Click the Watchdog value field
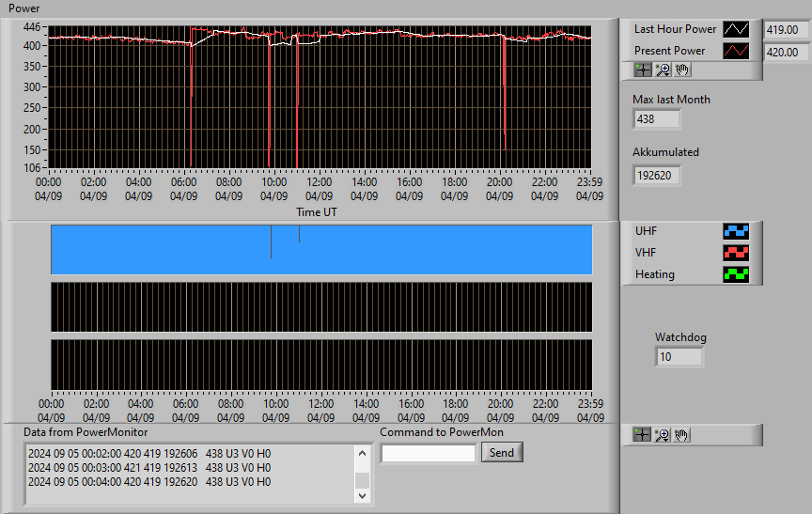Viewport: 812px width, 514px height. pyautogui.click(x=679, y=357)
